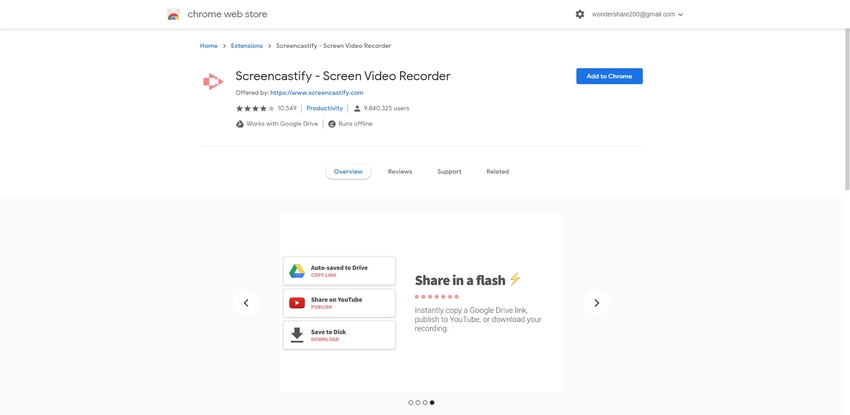Screen dimensions: 850x415
Task: Show previous slide with left arrow
Action: pos(246,303)
